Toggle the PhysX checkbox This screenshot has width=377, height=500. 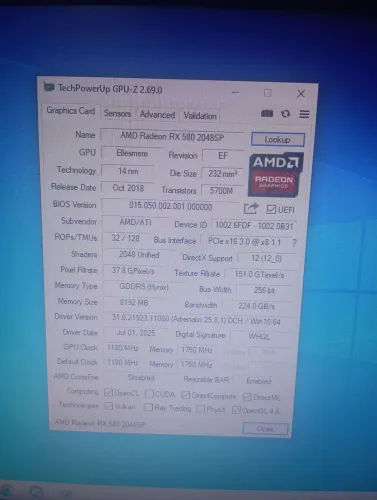coord(200,409)
